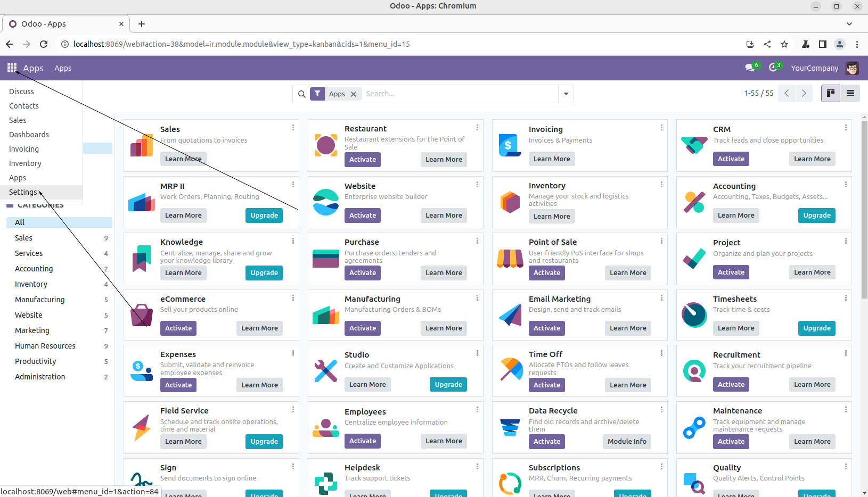Select Discuss in the apps menu
The height and width of the screenshot is (497, 868).
coord(21,92)
